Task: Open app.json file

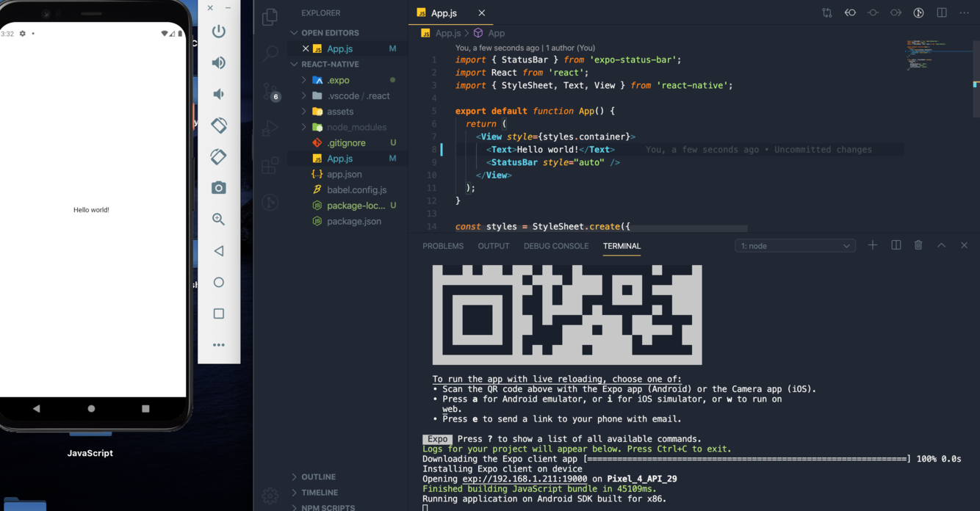Action: click(345, 174)
